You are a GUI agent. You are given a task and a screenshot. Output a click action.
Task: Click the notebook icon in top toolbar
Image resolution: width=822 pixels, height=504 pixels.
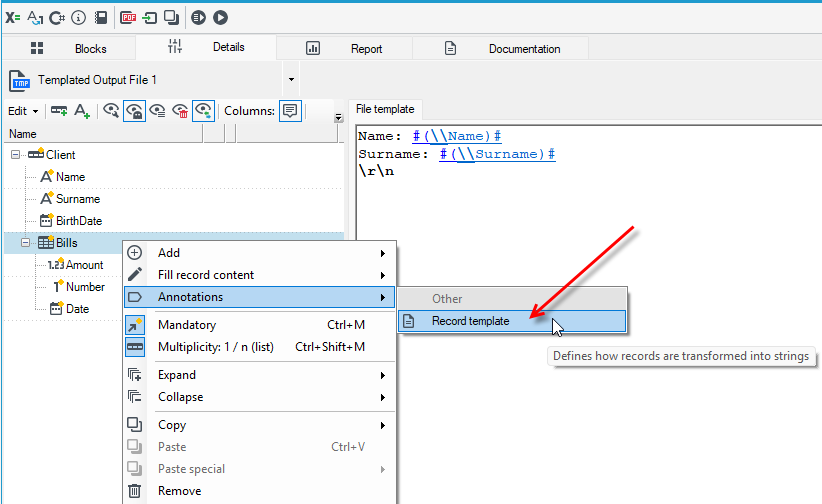tap(101, 18)
